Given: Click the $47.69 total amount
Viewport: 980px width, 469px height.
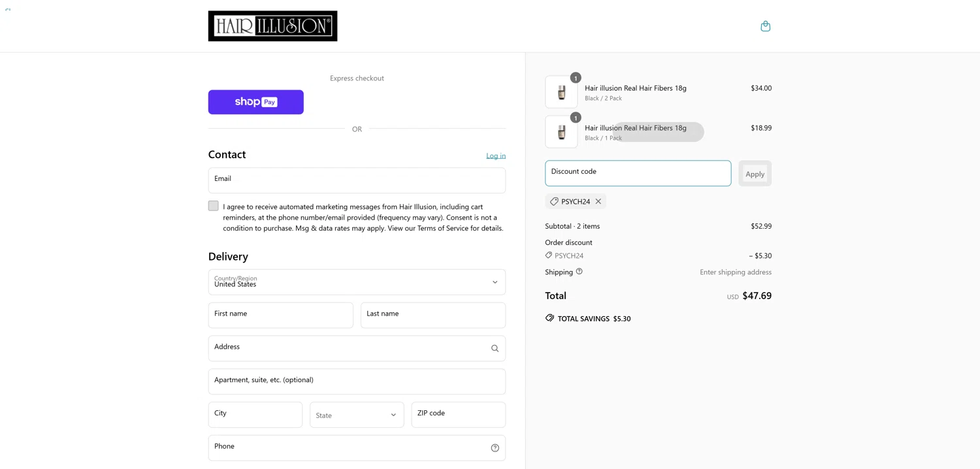Looking at the screenshot, I should point(757,296).
